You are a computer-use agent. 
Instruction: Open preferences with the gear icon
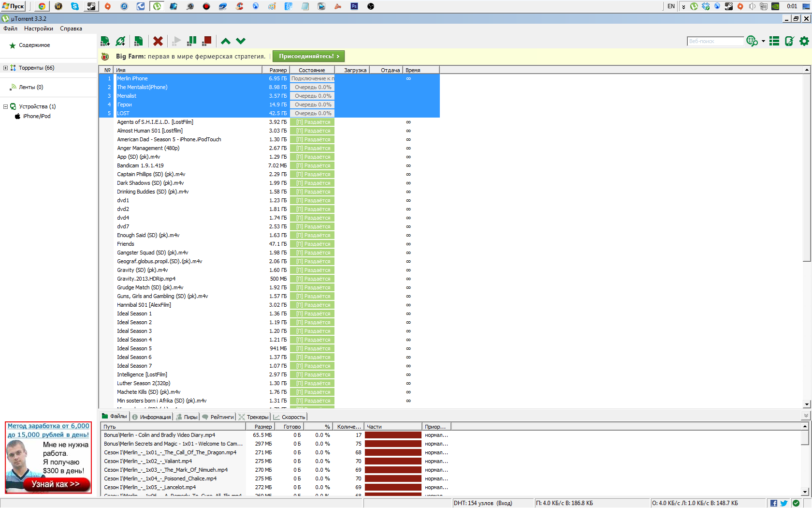tap(804, 41)
